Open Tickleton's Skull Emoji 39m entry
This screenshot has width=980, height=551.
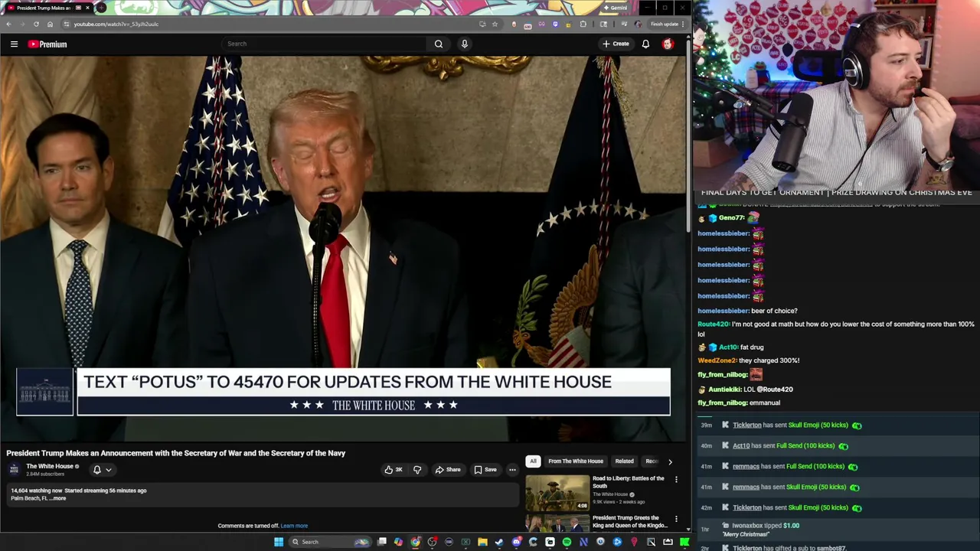[x=838, y=425]
